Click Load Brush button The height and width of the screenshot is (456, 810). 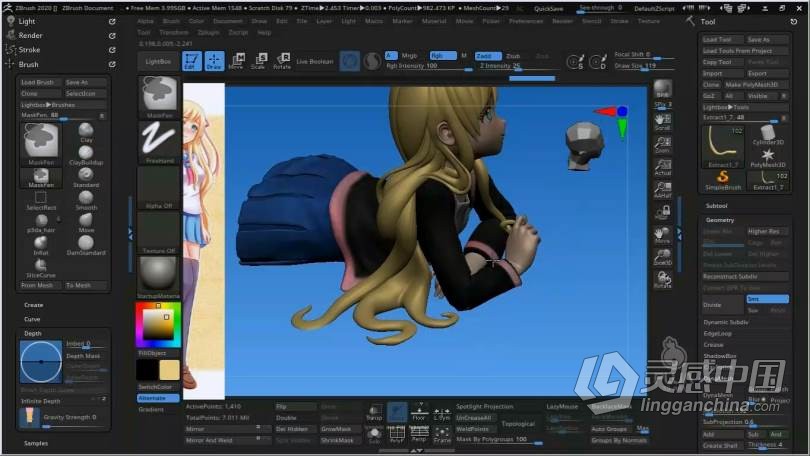[41, 82]
